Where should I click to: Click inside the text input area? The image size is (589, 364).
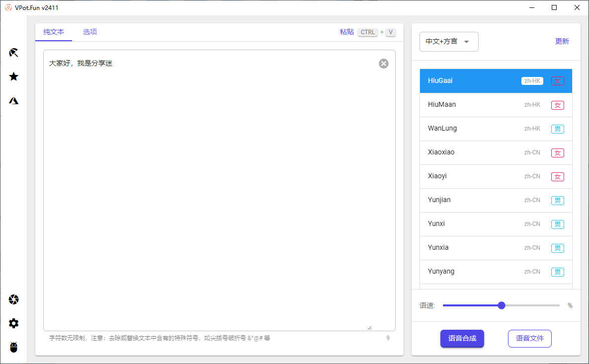[x=219, y=189]
